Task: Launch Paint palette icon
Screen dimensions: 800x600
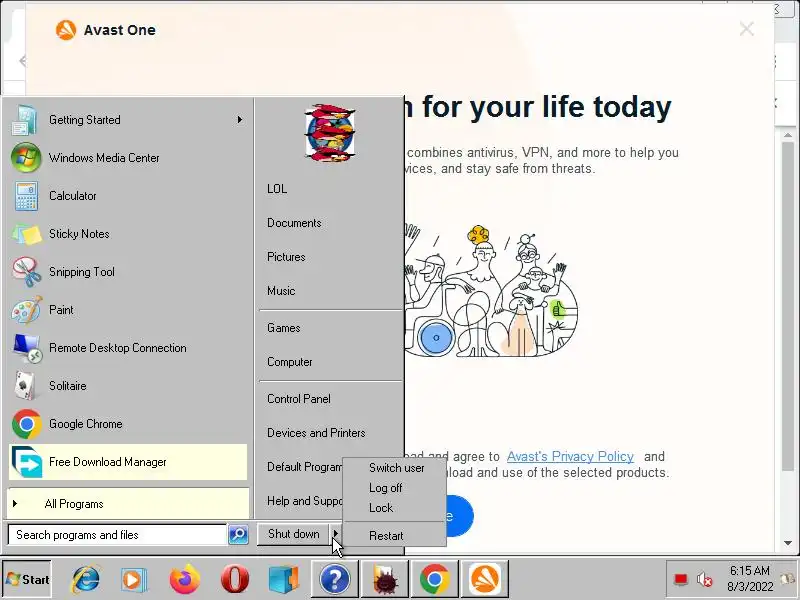Action: (27, 310)
